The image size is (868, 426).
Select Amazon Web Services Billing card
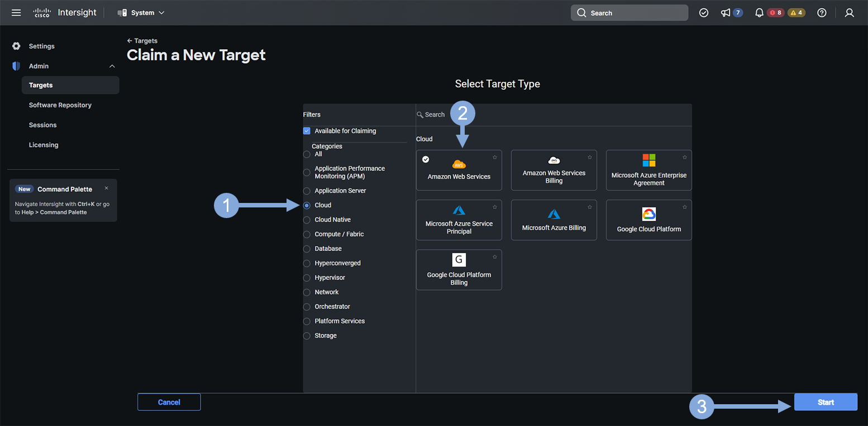554,170
